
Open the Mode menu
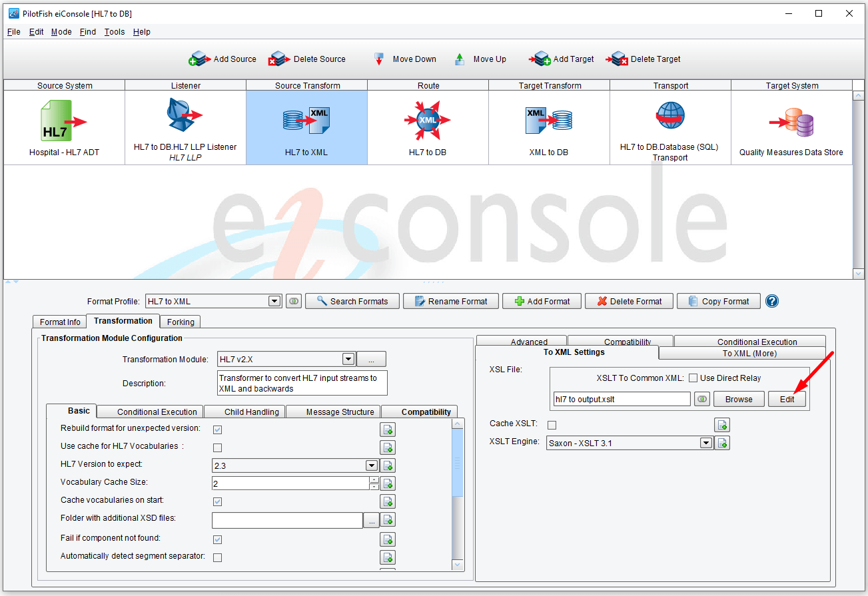click(x=61, y=32)
